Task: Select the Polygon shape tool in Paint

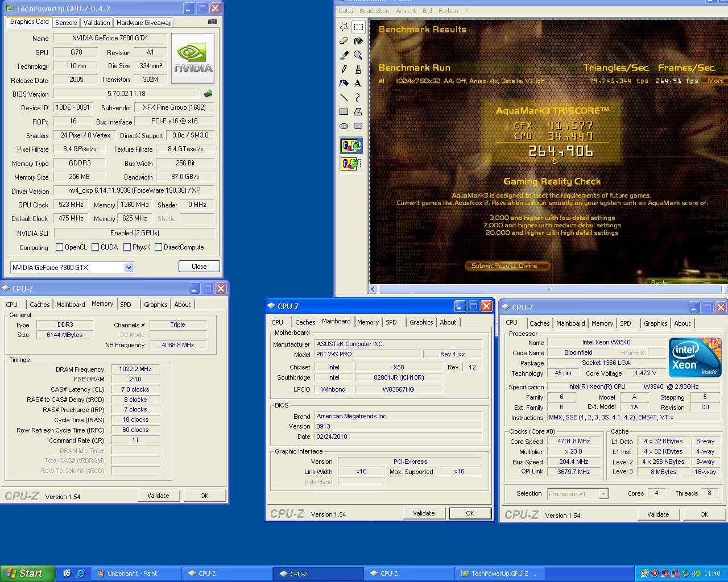Action: (x=358, y=112)
